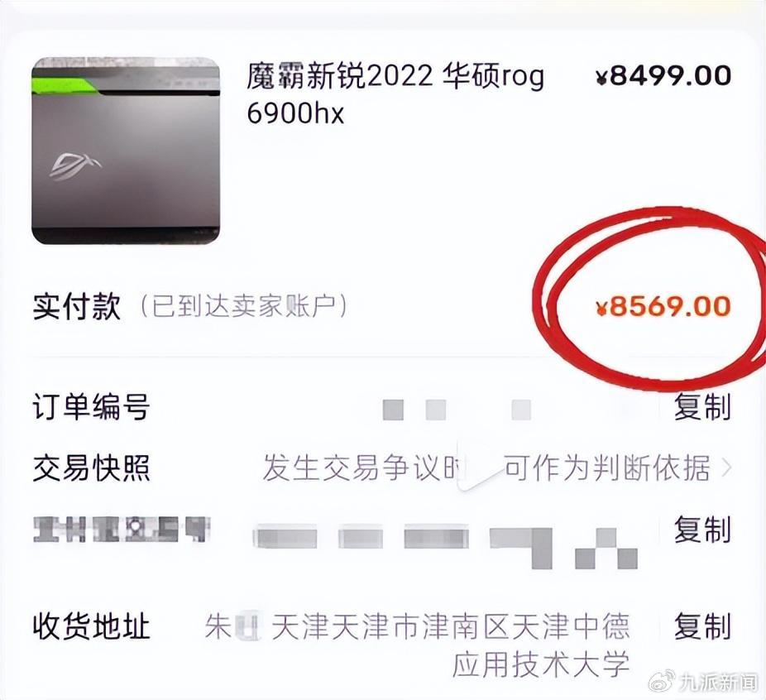The width and height of the screenshot is (766, 700).
Task: Click the 交易快照 row label
Action: 91,467
